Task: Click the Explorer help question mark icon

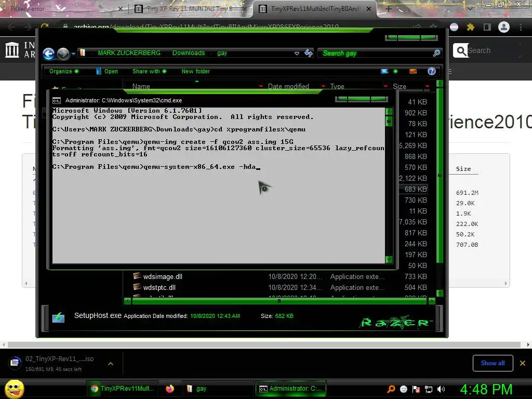Action: pyautogui.click(x=432, y=71)
